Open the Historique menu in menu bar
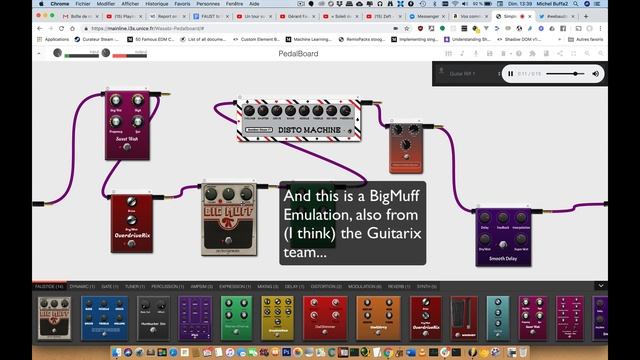Viewport: 640px width, 360px height. pos(157,4)
